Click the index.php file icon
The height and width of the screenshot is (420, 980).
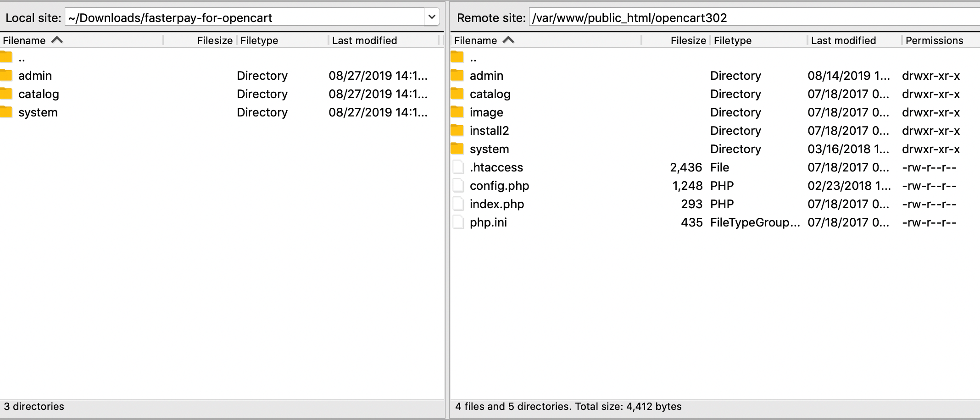tap(458, 204)
